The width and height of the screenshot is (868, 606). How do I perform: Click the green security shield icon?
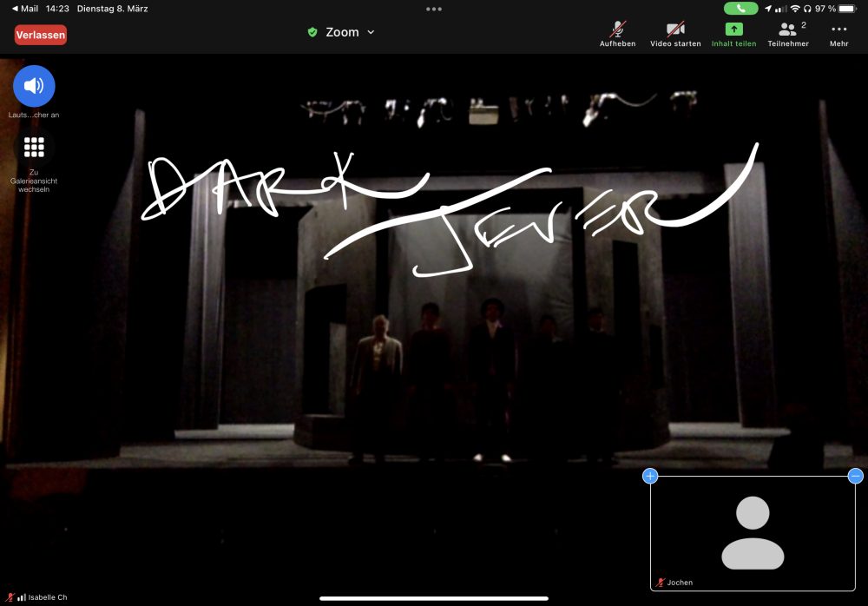[312, 32]
